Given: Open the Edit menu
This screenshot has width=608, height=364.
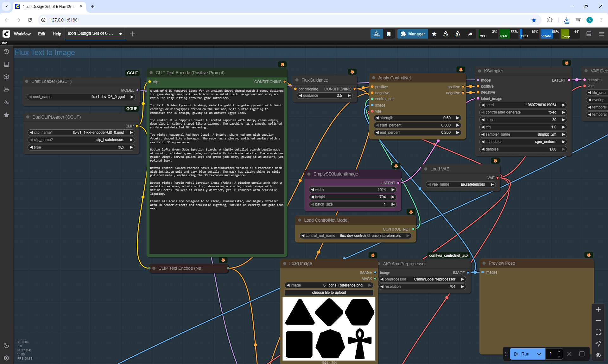Looking at the screenshot, I should [41, 34].
